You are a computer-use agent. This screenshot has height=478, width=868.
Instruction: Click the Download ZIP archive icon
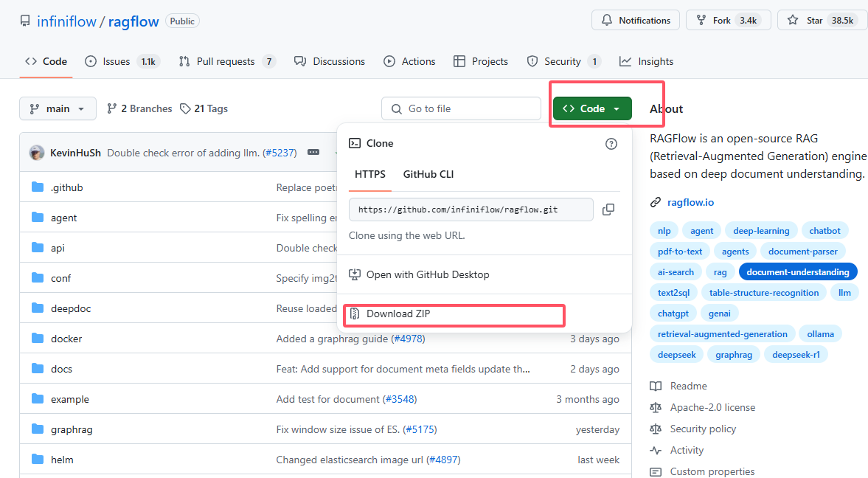pyautogui.click(x=355, y=314)
